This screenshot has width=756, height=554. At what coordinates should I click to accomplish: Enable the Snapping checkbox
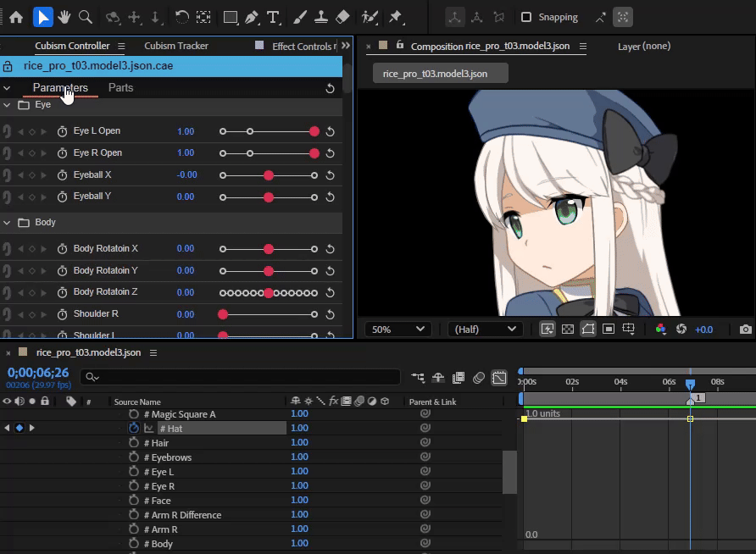click(526, 17)
